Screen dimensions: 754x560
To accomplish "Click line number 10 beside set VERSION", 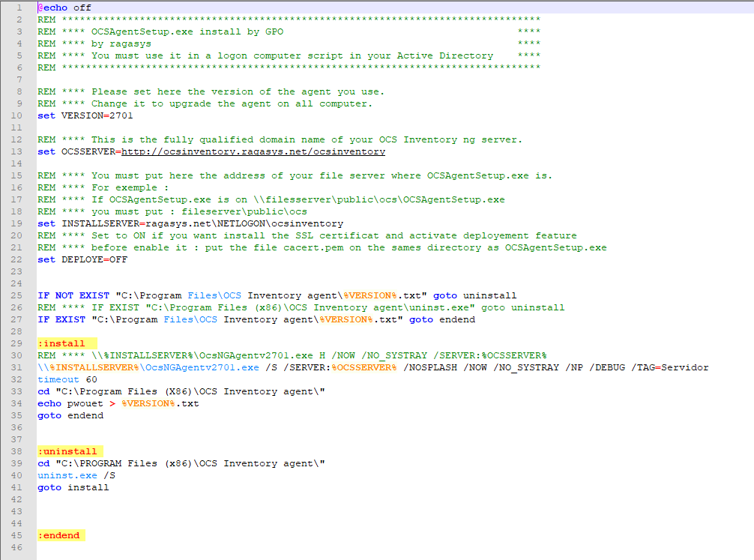I will (x=22, y=115).
